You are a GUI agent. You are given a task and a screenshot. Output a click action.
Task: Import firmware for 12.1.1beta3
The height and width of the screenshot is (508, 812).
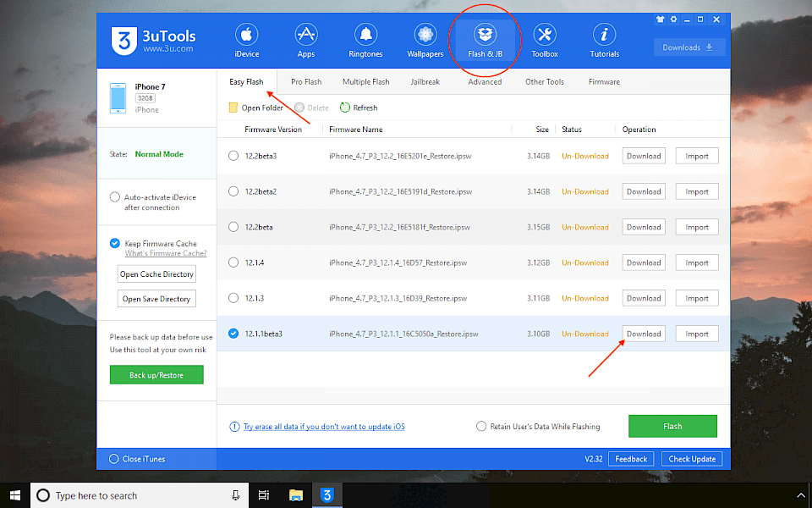point(697,334)
